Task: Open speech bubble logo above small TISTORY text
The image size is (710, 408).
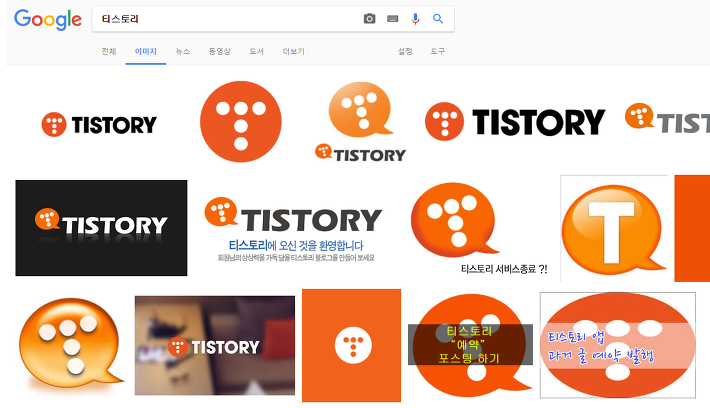Action: pos(360,121)
